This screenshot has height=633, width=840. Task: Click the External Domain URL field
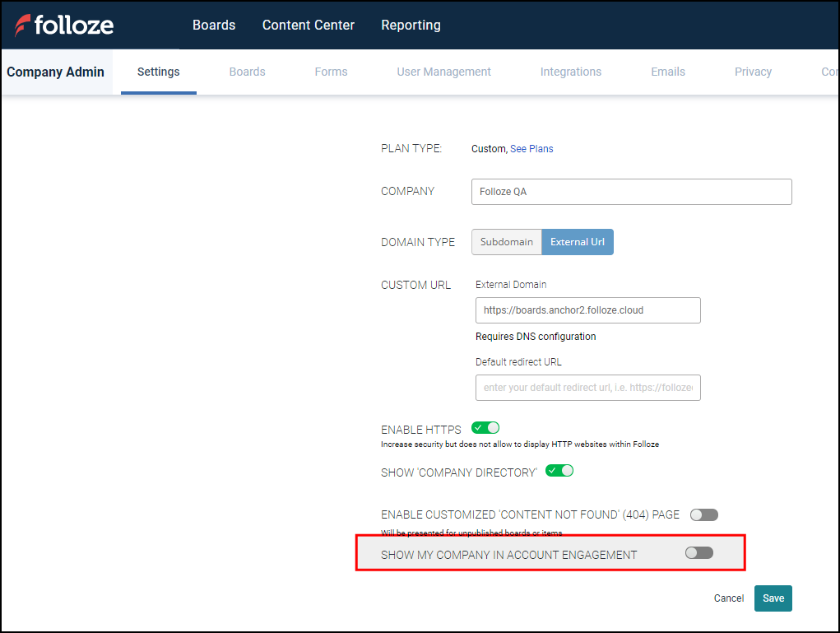coord(587,310)
